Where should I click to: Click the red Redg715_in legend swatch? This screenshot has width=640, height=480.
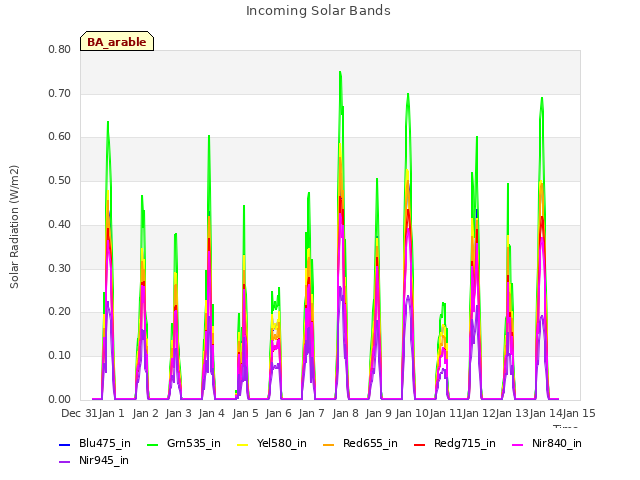pyautogui.click(x=420, y=444)
